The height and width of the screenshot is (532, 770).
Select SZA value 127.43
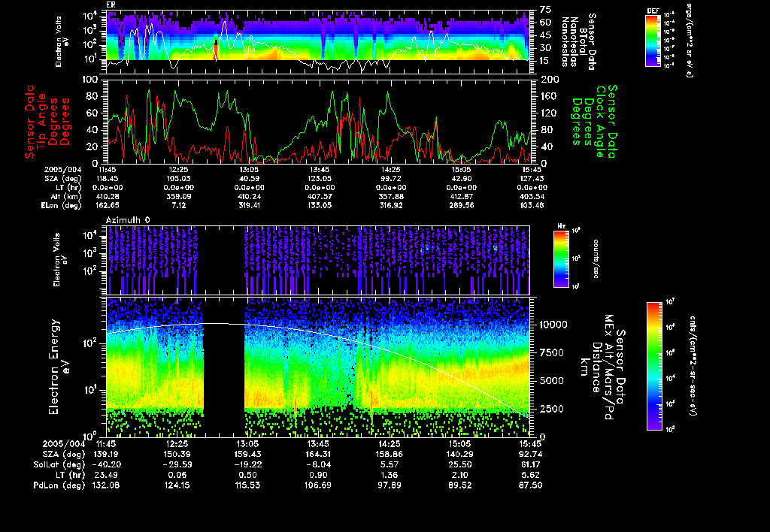point(532,179)
